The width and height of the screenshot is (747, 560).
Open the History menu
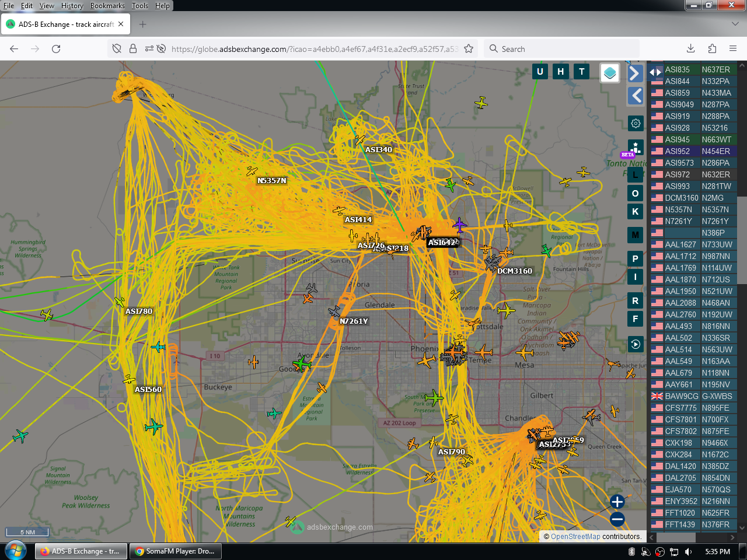tap(72, 6)
